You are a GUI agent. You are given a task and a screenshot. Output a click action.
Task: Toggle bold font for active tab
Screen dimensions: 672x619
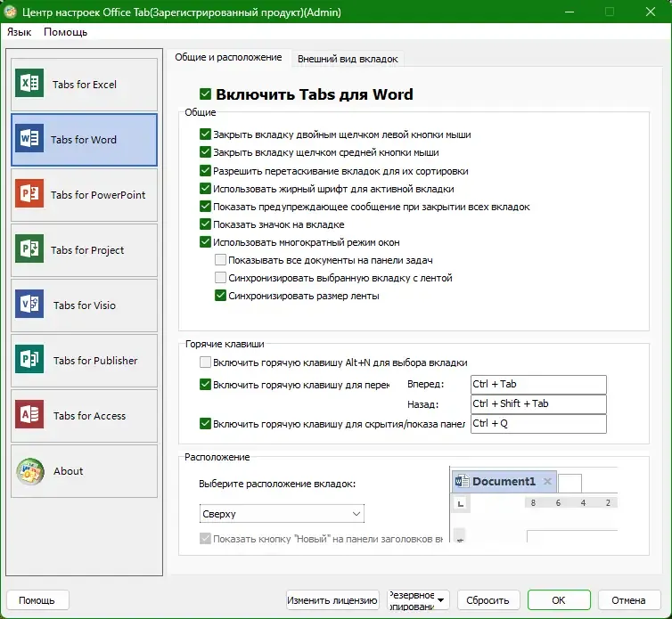205,189
